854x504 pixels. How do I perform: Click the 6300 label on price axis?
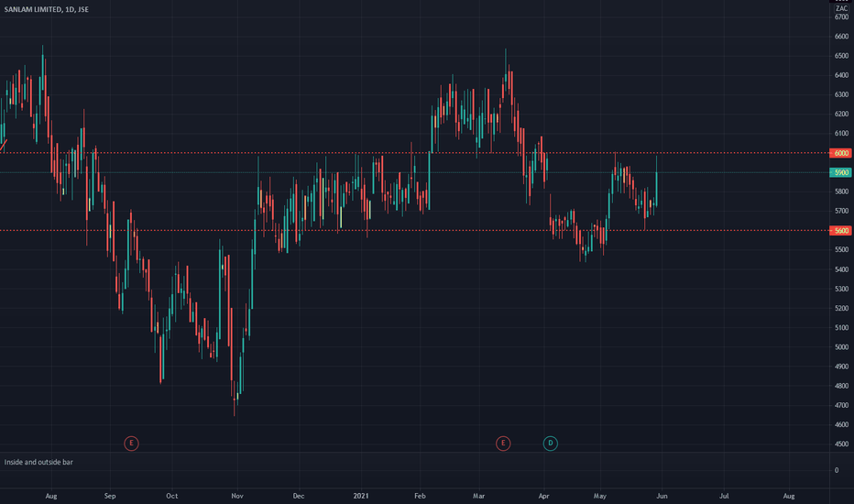[841, 94]
